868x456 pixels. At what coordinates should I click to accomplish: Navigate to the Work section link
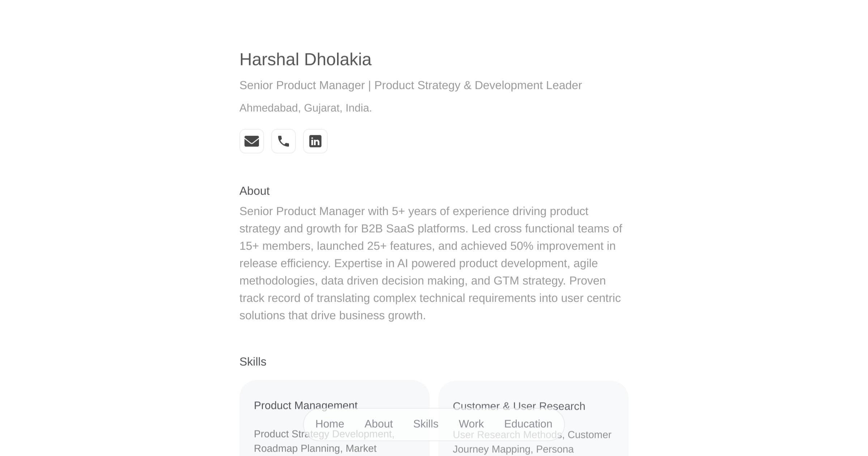(471, 424)
